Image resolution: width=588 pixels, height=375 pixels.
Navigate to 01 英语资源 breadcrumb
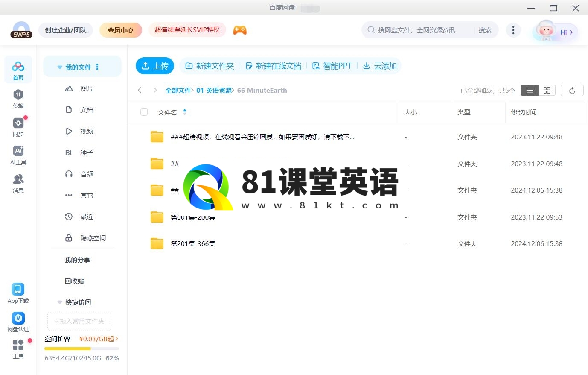[214, 90]
